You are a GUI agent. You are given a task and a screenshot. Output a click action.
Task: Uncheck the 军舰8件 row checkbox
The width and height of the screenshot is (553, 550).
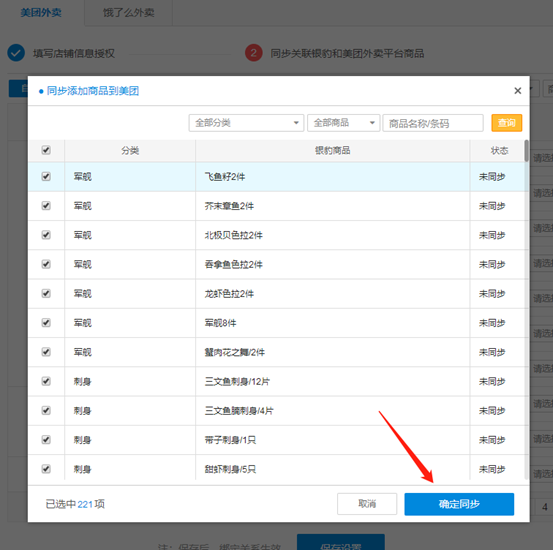click(46, 322)
